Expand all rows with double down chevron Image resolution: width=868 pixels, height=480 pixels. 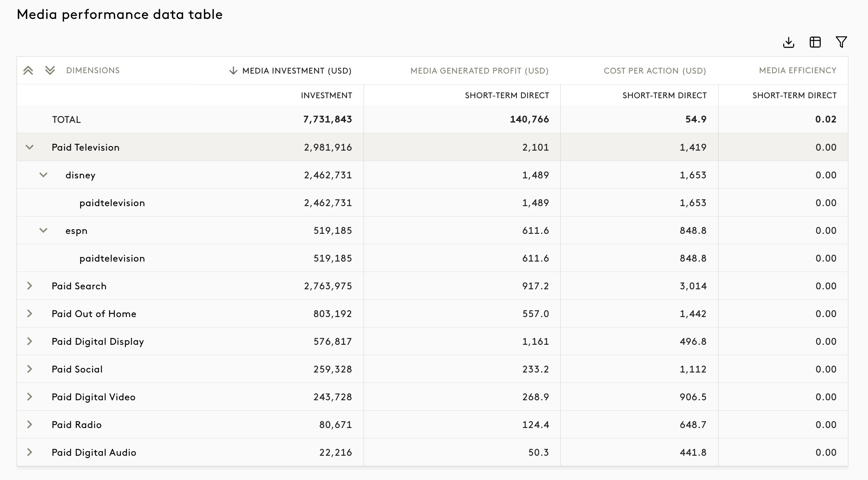(x=50, y=70)
